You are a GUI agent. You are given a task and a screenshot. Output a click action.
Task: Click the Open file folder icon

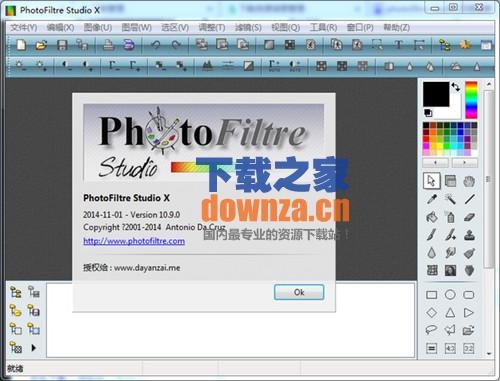click(x=41, y=45)
